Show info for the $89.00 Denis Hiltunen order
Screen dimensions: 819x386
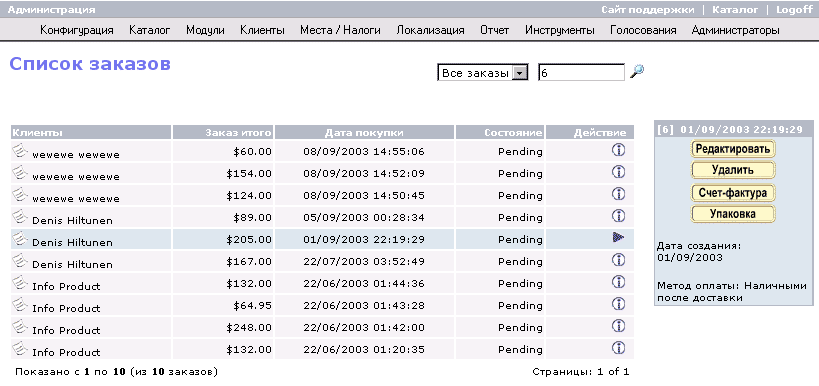(x=618, y=216)
